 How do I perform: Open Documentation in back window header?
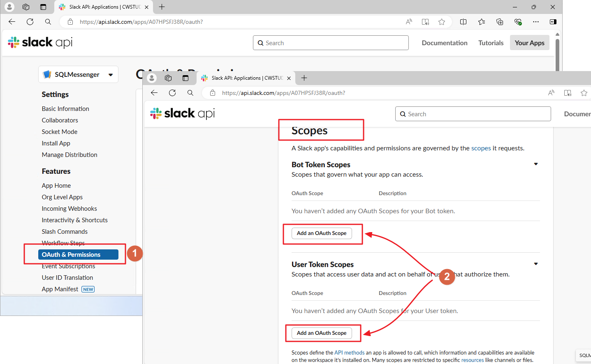click(x=445, y=43)
